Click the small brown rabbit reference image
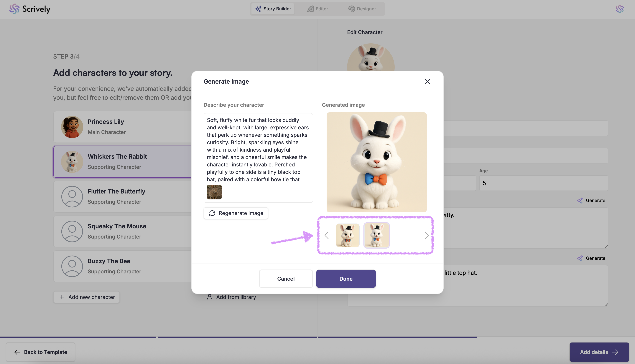 (214, 192)
